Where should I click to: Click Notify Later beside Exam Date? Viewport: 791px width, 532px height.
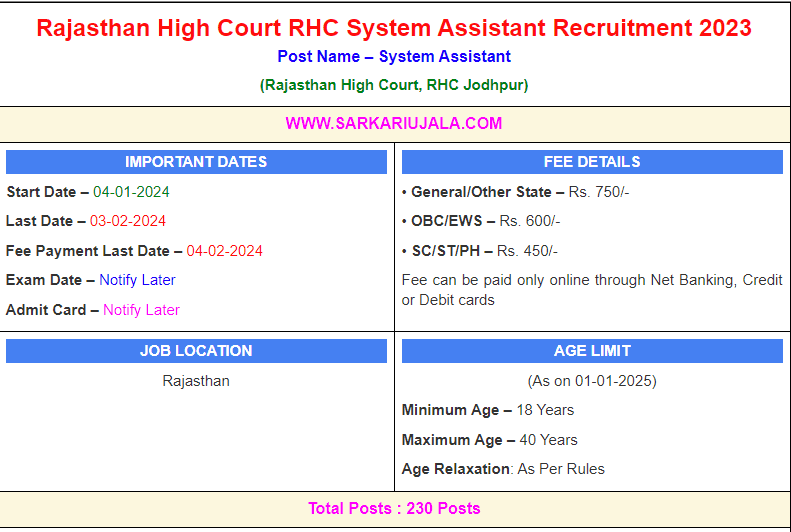137,280
